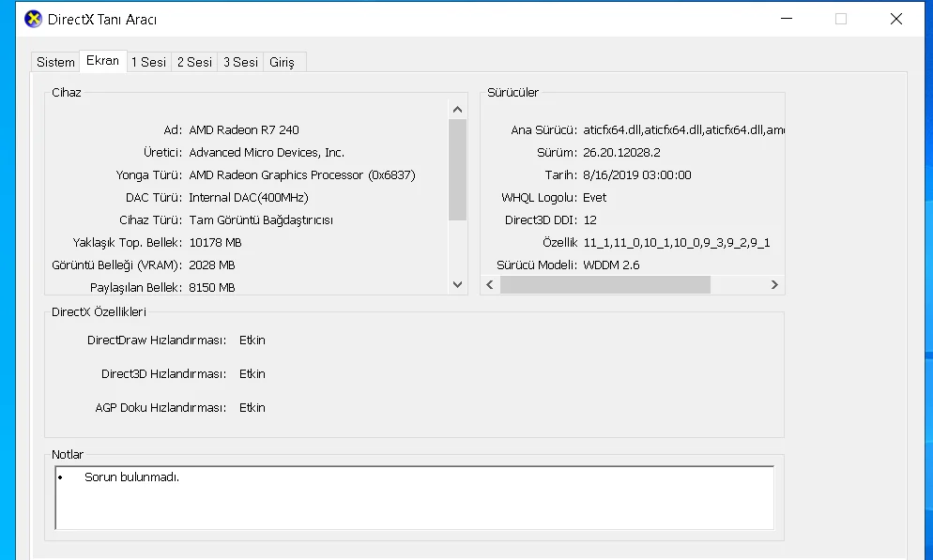Click the Sürücüler horizontal scrollbar thumb
The width and height of the screenshot is (933, 560).
[x=605, y=285]
